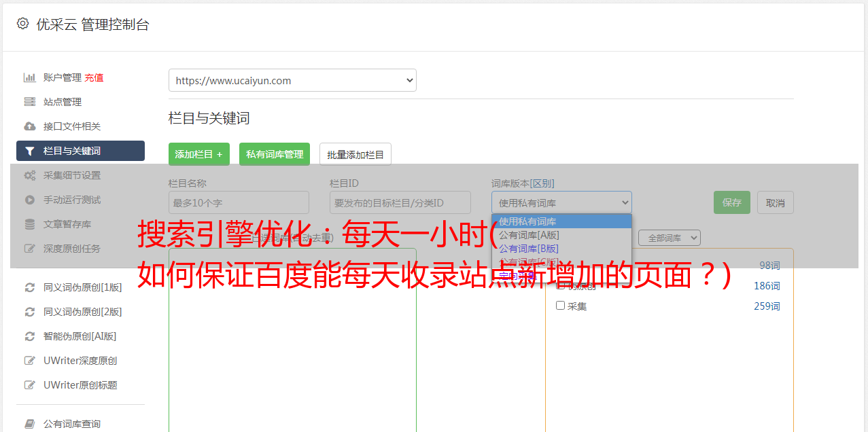Focus the 栏目ID input field
868x432 pixels.
coord(400,202)
